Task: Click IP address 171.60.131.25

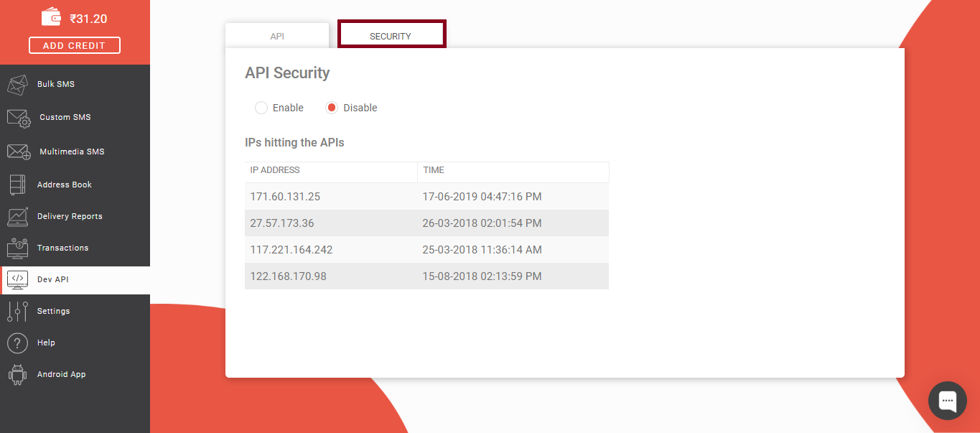Action: point(285,196)
